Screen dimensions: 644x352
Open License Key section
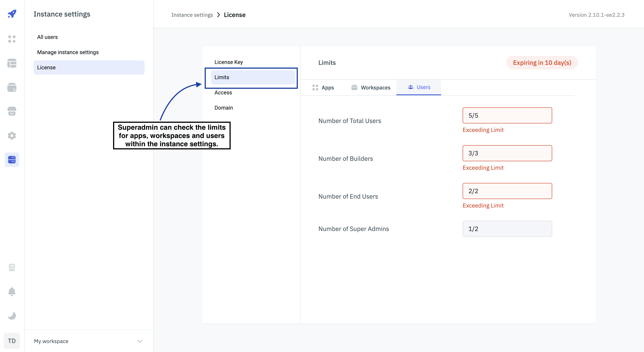click(228, 62)
